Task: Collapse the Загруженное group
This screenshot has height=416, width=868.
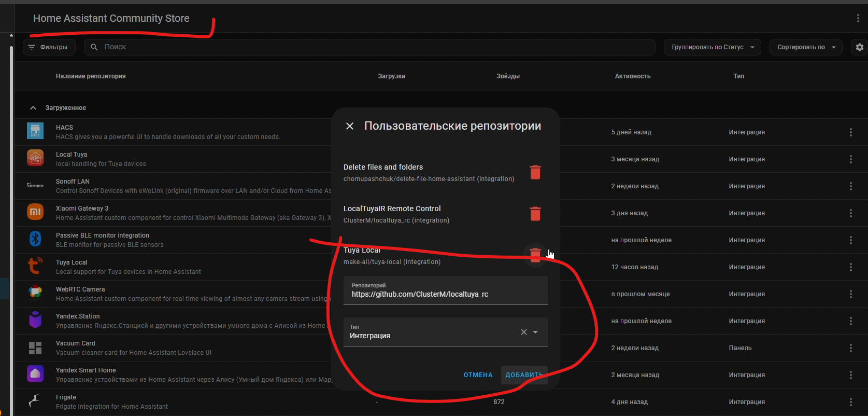Action: pyautogui.click(x=33, y=108)
